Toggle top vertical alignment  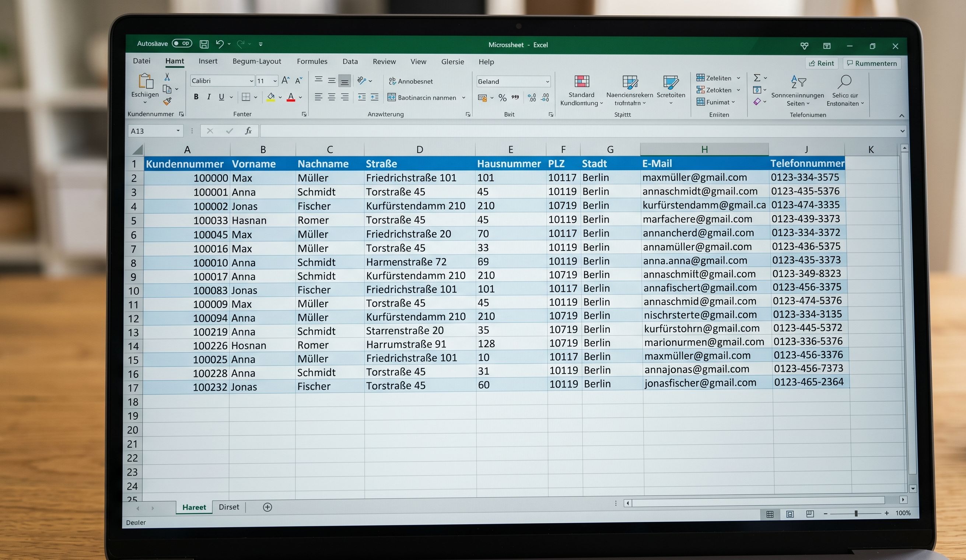pyautogui.click(x=319, y=80)
